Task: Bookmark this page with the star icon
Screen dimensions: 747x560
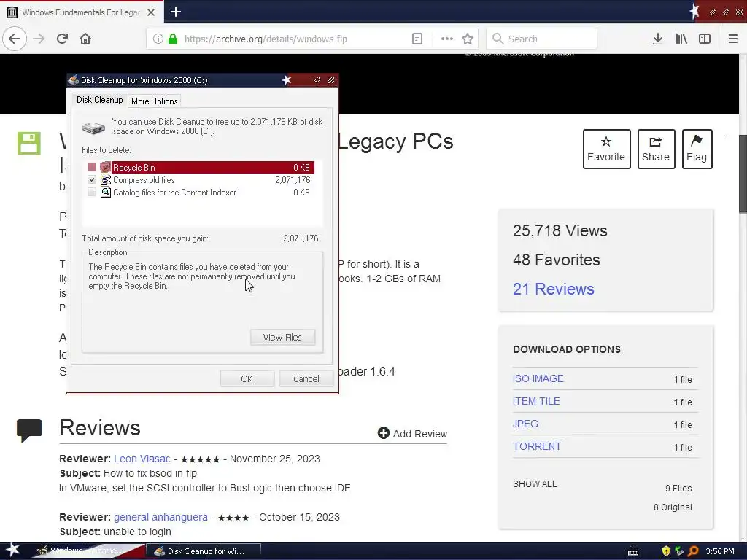Action: (468, 39)
